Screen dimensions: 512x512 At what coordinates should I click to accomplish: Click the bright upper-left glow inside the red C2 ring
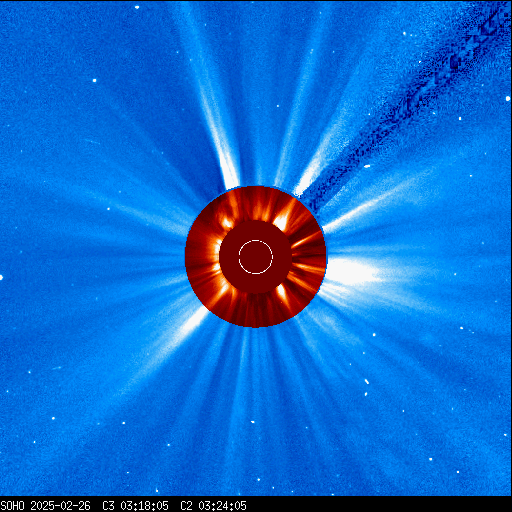pos(228,222)
